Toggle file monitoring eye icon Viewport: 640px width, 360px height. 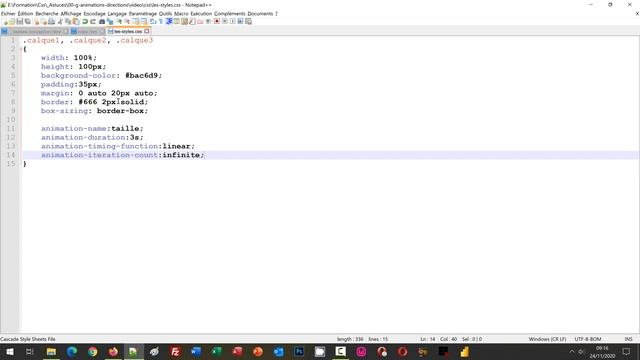pos(208,21)
